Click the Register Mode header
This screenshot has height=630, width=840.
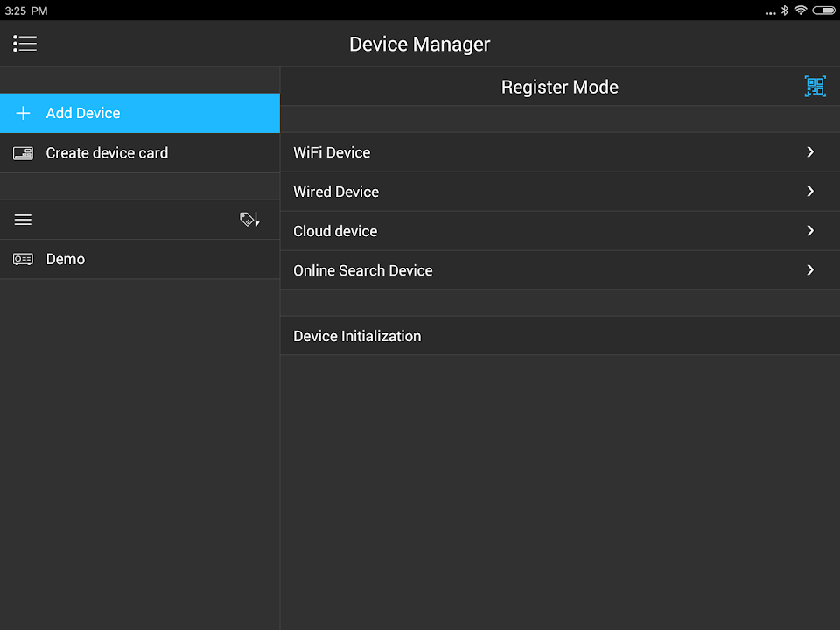pos(559,87)
